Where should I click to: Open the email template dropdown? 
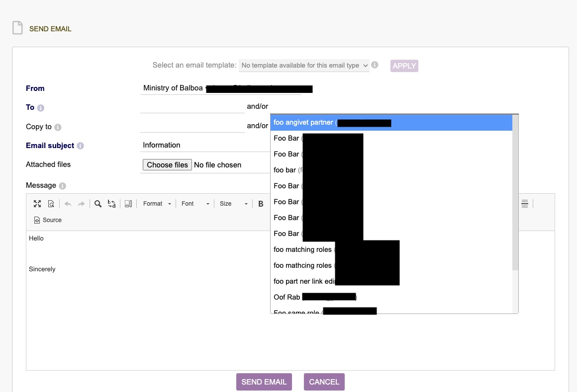(304, 66)
